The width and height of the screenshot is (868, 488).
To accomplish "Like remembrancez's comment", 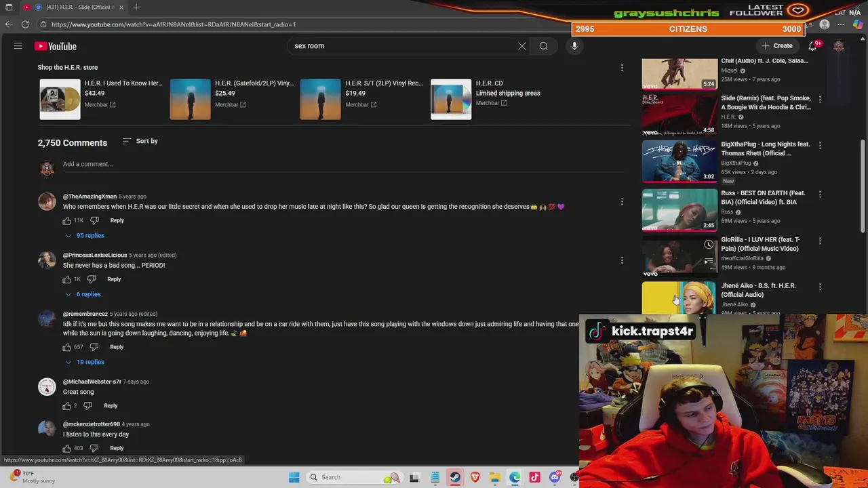I will pyautogui.click(x=67, y=347).
